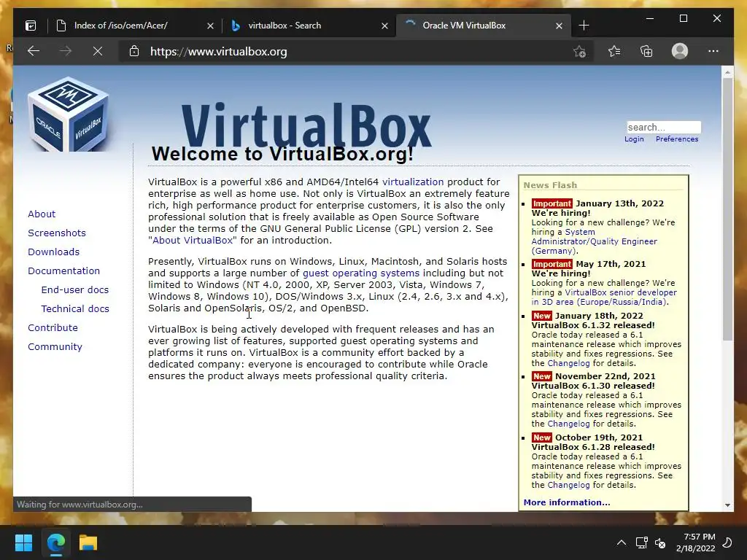The height and width of the screenshot is (560, 747).
Task: Add this page to favorites star icon
Action: [579, 52]
